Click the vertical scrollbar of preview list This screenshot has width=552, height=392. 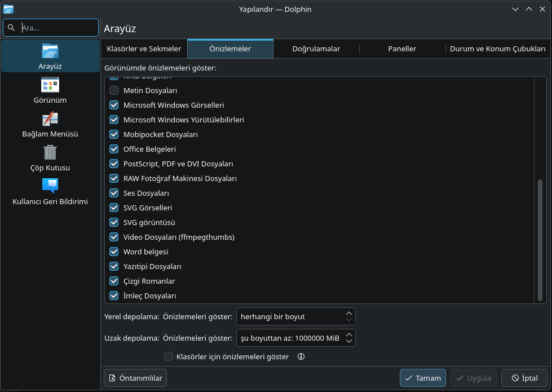[540, 240]
